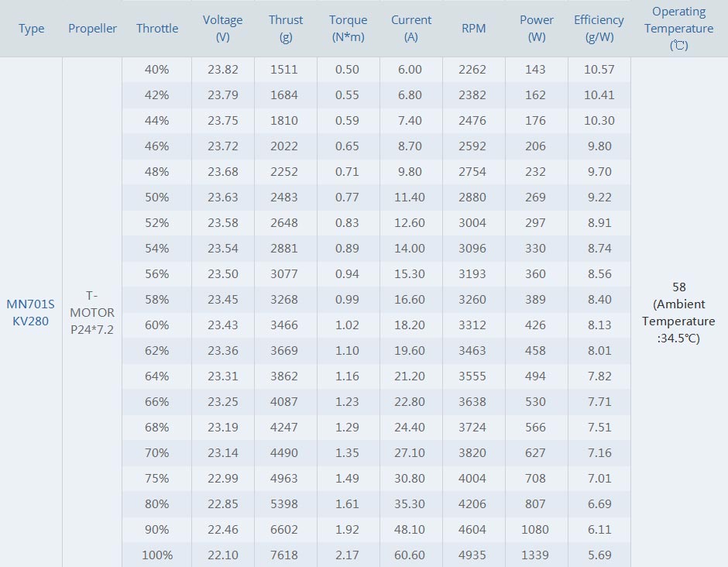
Task: Click the RPM column header
Action: [x=473, y=29]
